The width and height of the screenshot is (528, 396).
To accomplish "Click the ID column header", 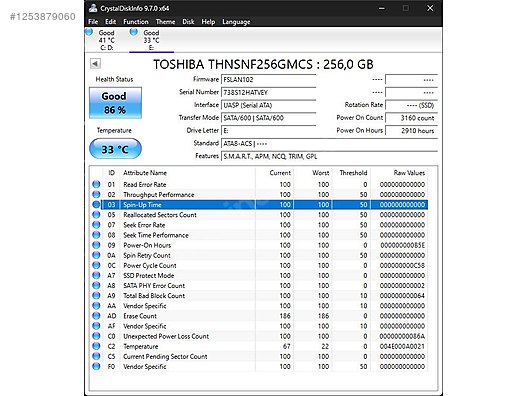I will pos(111,173).
